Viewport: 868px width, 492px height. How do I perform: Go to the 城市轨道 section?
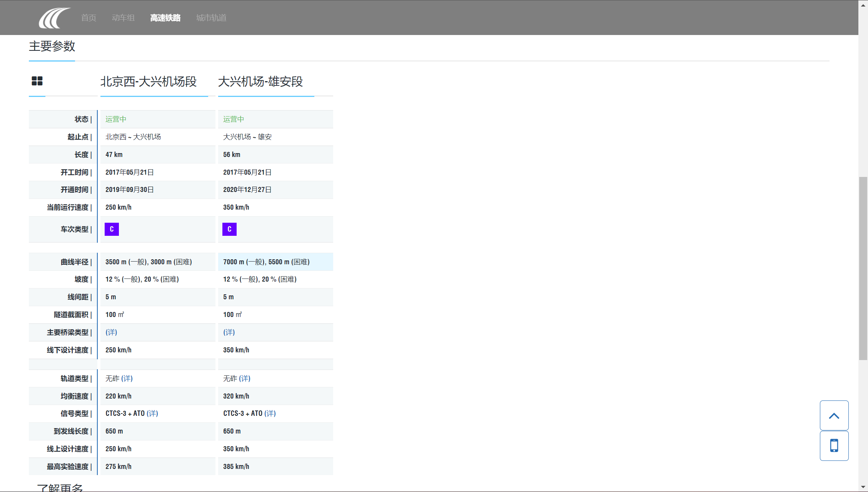pyautogui.click(x=211, y=18)
